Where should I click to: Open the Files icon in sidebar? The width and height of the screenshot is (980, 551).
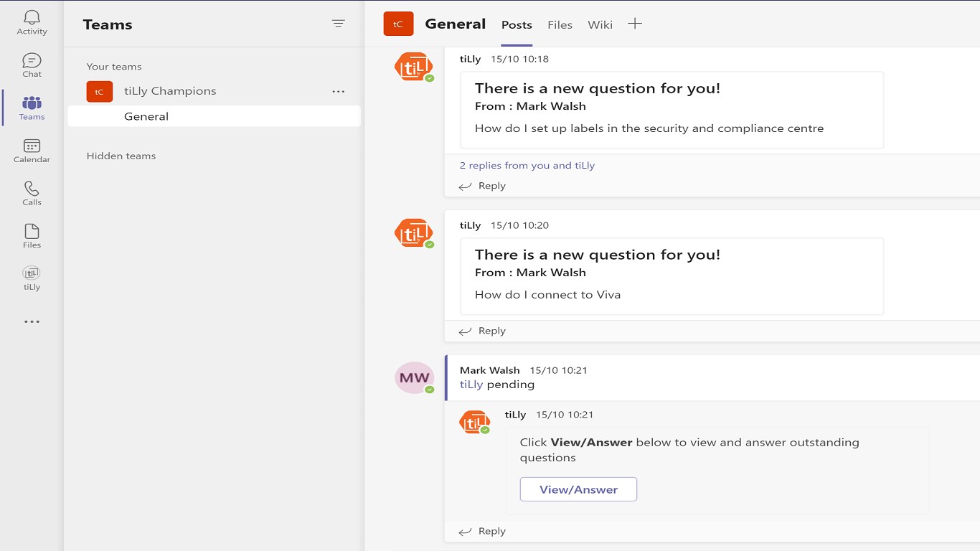click(32, 235)
